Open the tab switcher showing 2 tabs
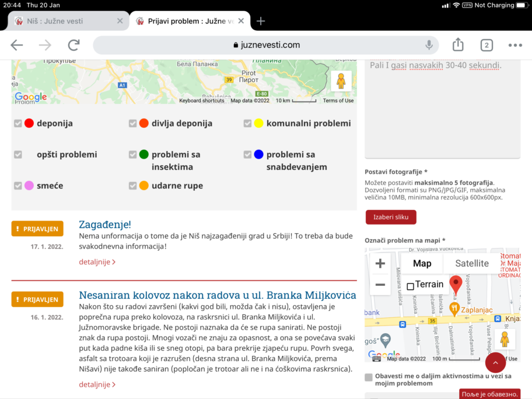Image resolution: width=532 pixels, height=399 pixels. [x=486, y=45]
